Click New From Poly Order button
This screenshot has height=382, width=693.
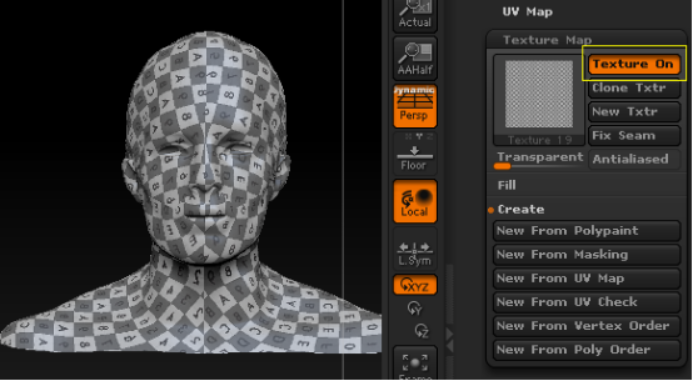click(x=586, y=350)
